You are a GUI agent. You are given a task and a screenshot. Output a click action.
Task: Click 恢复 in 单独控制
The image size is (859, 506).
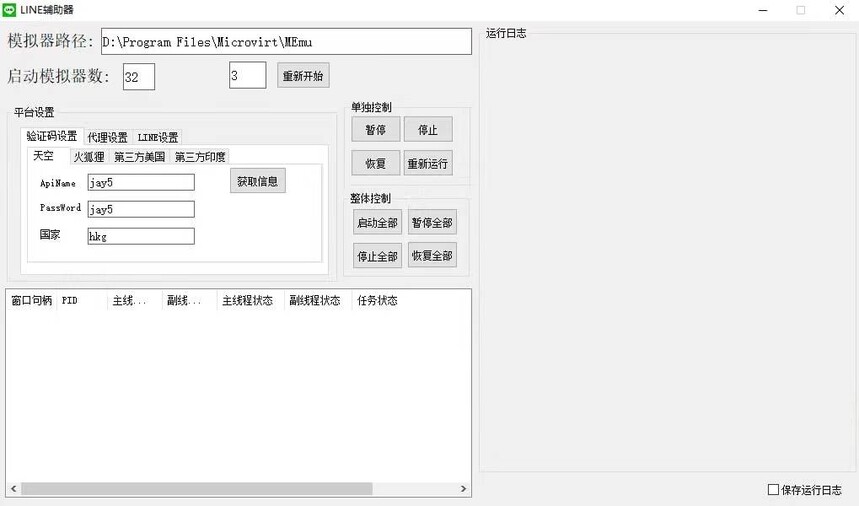376,163
